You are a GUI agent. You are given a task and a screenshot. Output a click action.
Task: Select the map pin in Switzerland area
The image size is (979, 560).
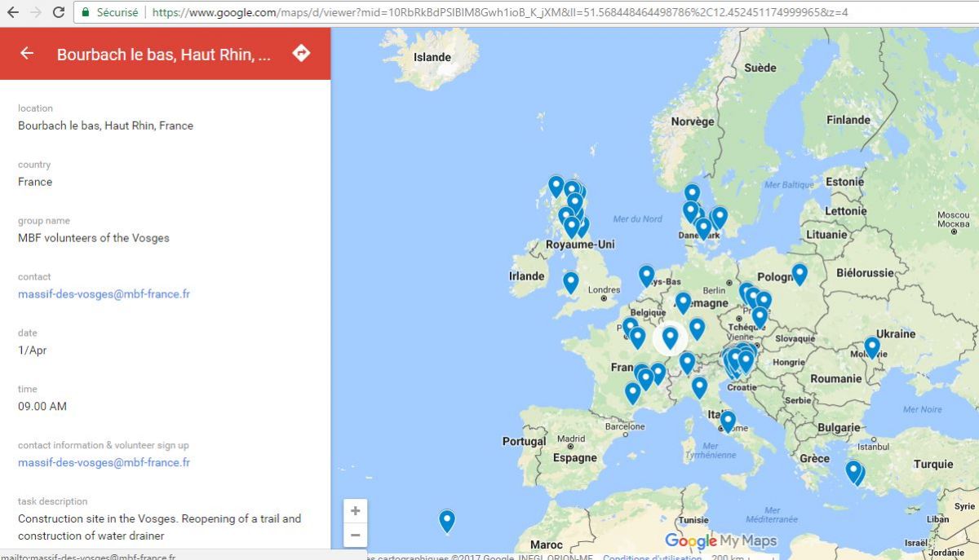click(688, 363)
